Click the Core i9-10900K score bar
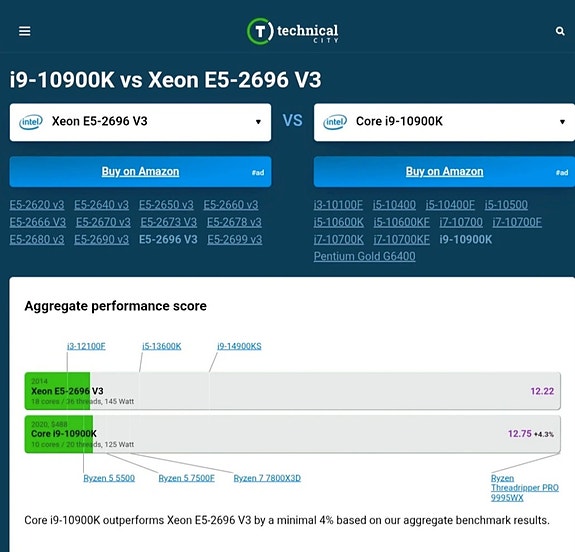This screenshot has width=575, height=552. point(292,434)
